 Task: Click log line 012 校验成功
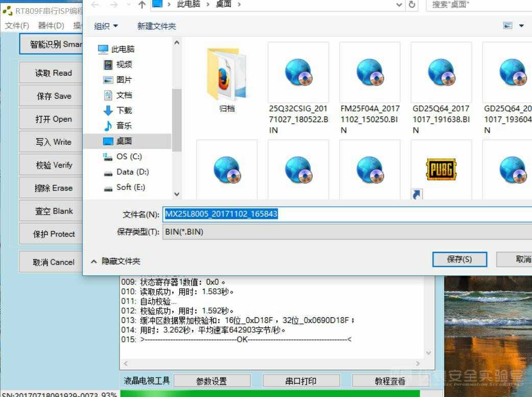pos(177,311)
